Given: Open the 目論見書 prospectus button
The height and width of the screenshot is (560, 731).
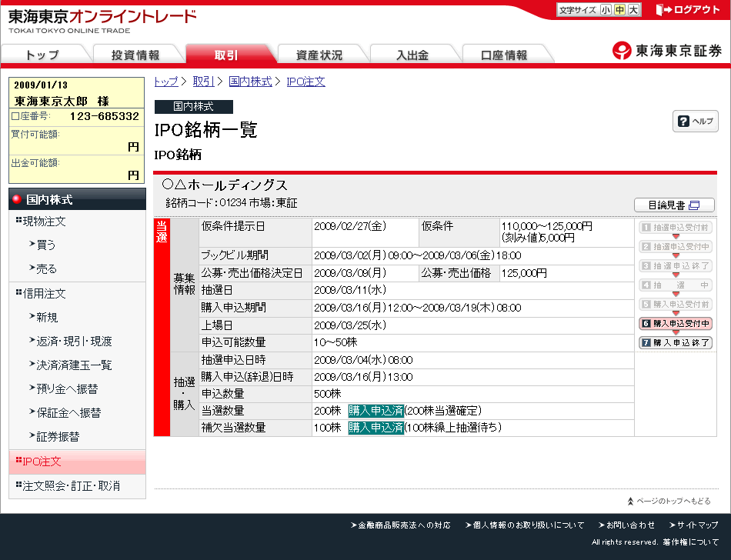Looking at the screenshot, I should [x=674, y=205].
